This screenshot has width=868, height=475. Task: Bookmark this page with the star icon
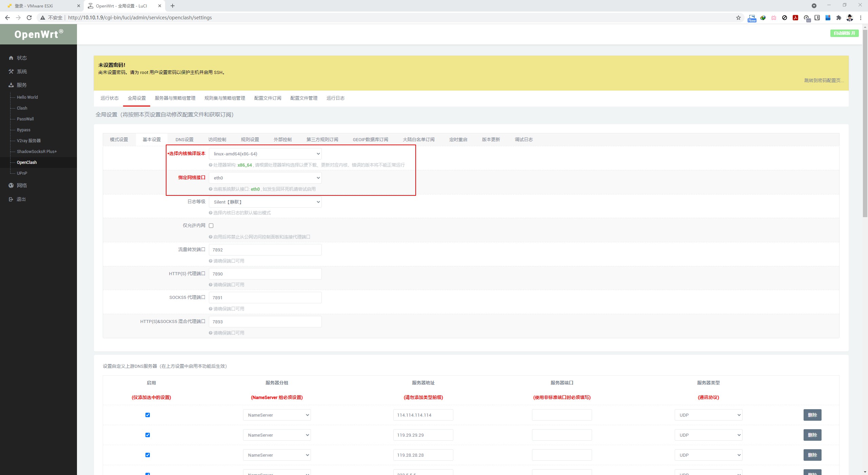point(738,18)
